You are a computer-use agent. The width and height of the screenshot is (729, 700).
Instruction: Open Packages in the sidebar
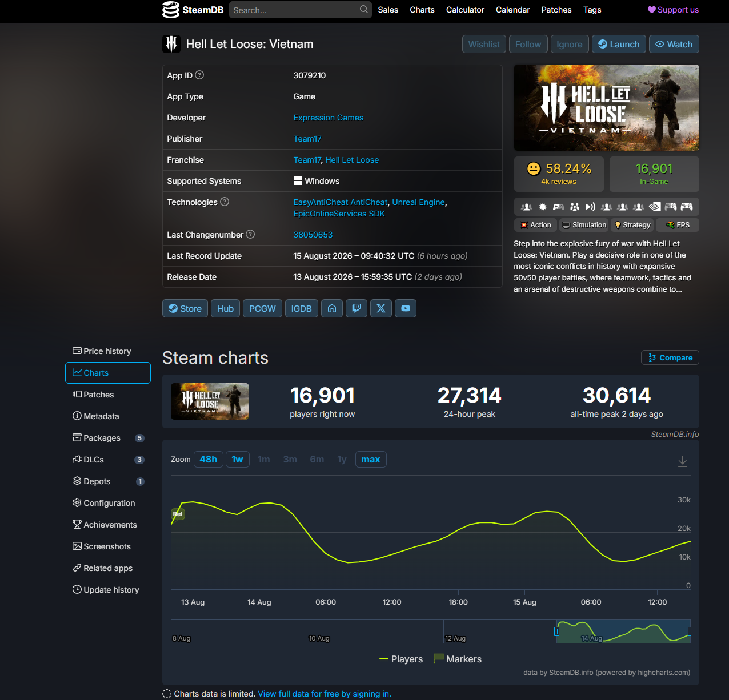[x=108, y=438]
